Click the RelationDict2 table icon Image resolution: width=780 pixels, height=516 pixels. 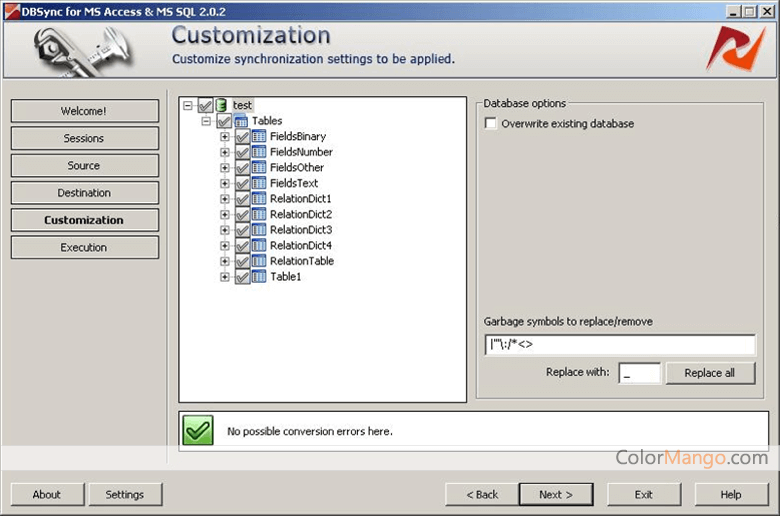coord(259,214)
